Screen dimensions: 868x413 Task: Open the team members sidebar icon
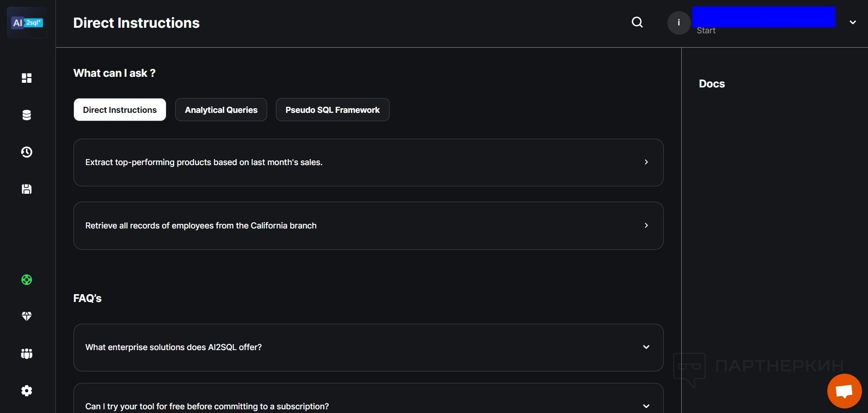pos(27,354)
